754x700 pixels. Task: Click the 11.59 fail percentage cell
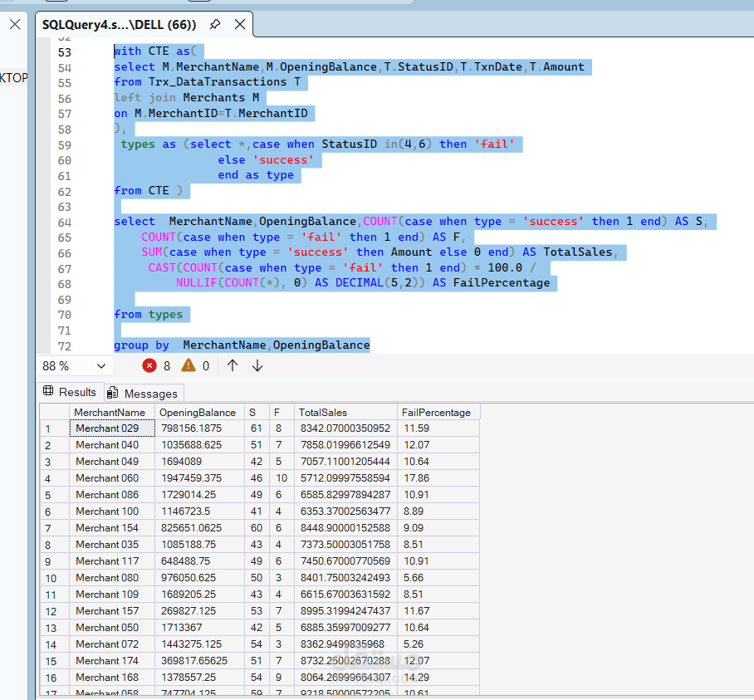[438, 428]
